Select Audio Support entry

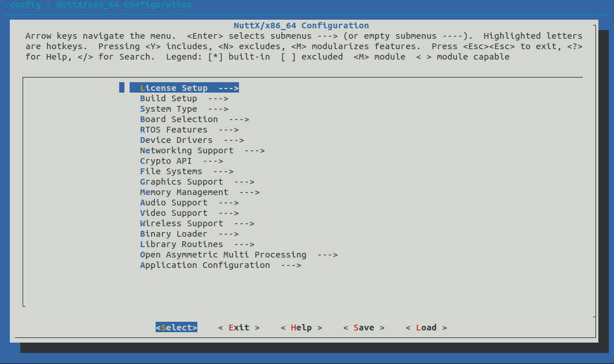point(190,203)
